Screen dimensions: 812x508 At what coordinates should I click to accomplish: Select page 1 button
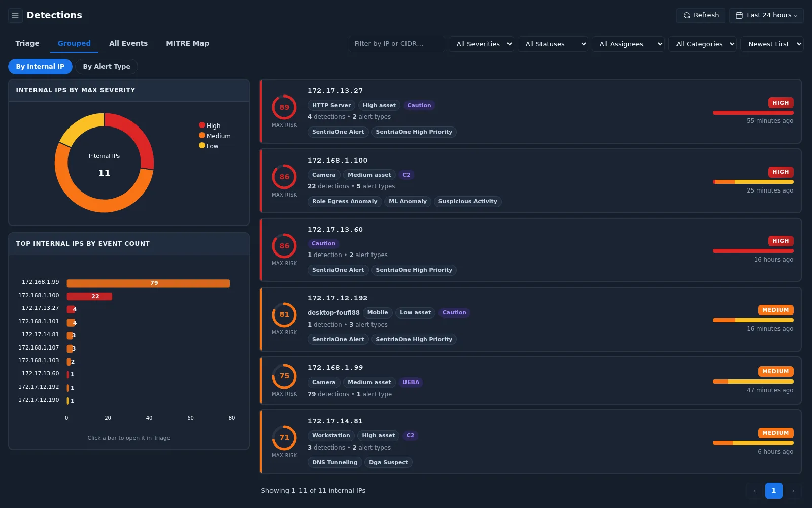tap(774, 491)
